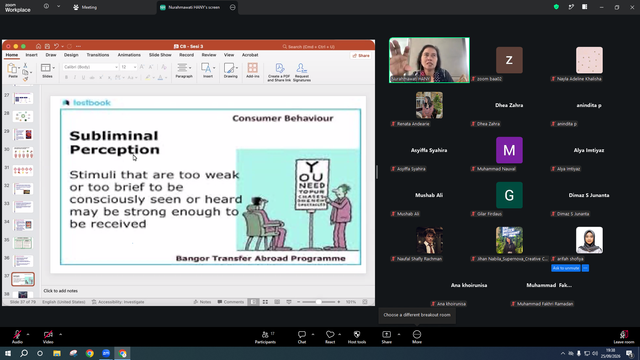The width and height of the screenshot is (640, 360).
Task: Click the font color swatch
Action: 160,78
